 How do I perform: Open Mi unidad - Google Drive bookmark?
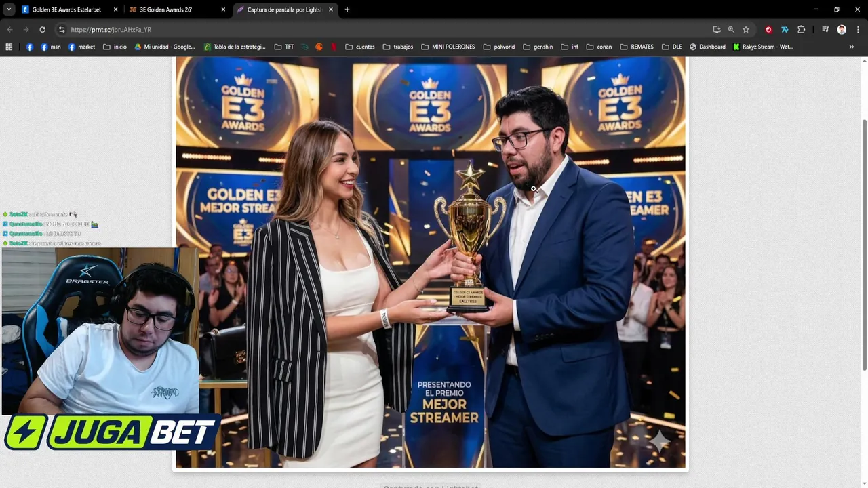[164, 47]
